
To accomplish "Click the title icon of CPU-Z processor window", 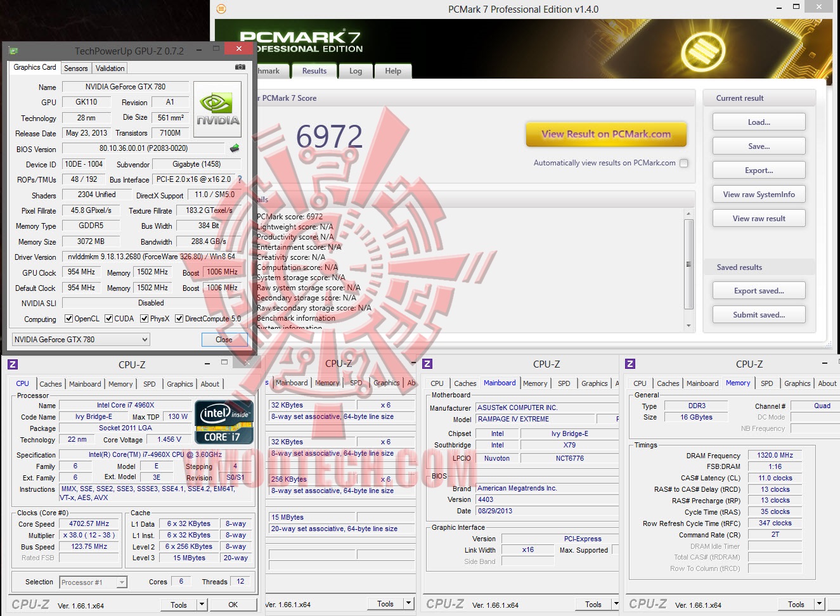I will click(13, 364).
